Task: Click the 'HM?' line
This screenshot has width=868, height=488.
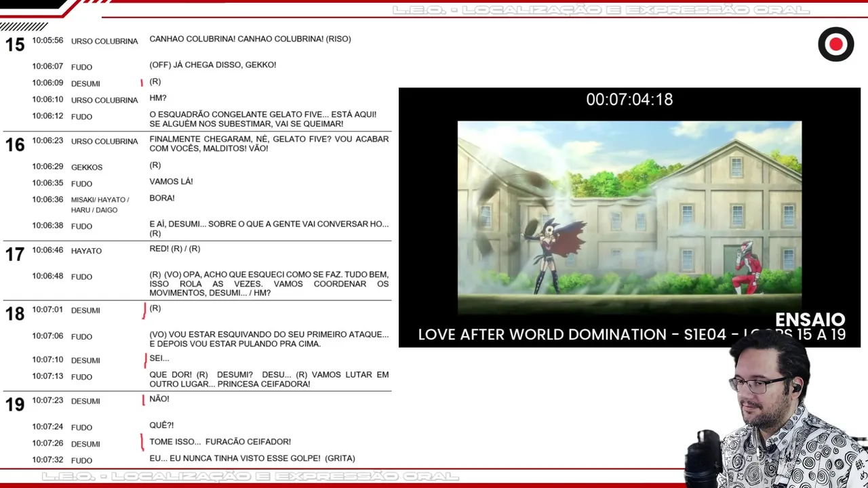Action: [158, 98]
